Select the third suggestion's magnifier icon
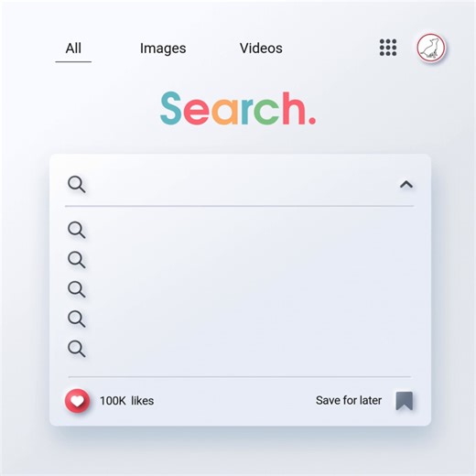The image size is (476, 476). 76,289
